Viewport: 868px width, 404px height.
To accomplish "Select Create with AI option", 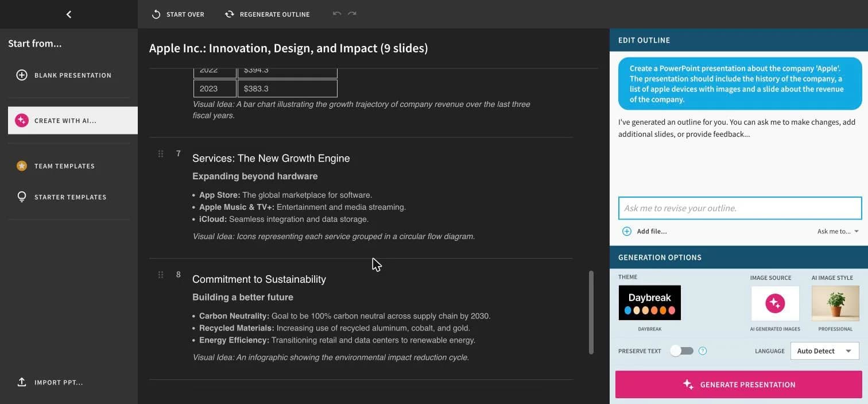I will coord(73,121).
